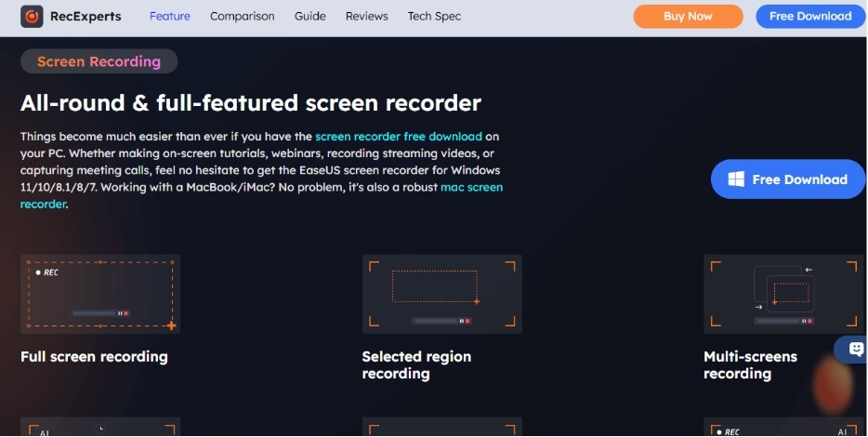The width and height of the screenshot is (868, 437).
Task: Open the Guide nav tab
Action: point(310,17)
